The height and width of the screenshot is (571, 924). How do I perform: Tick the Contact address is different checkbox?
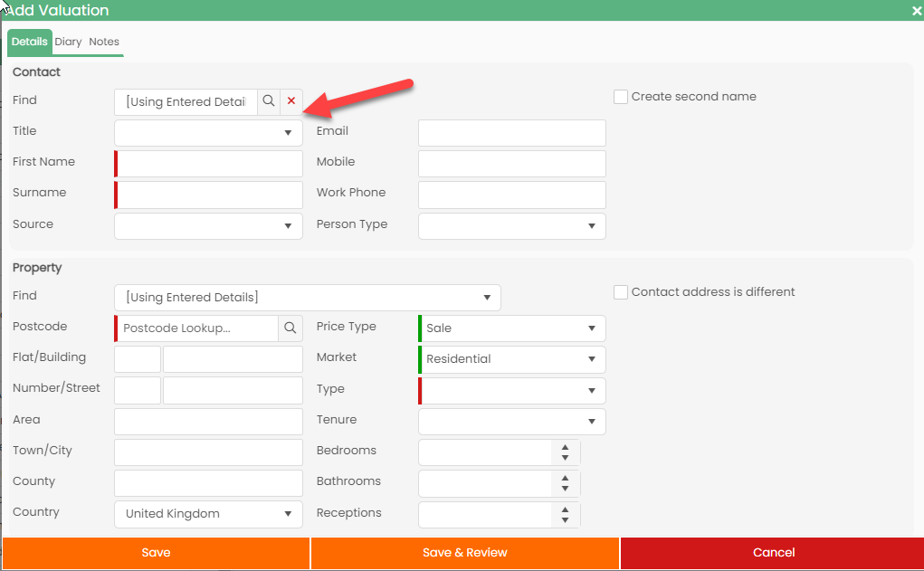621,292
